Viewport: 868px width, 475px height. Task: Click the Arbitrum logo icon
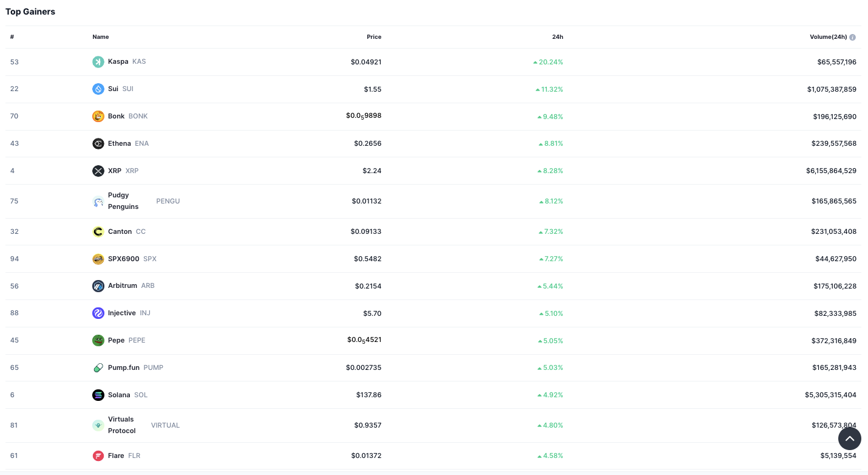click(98, 285)
